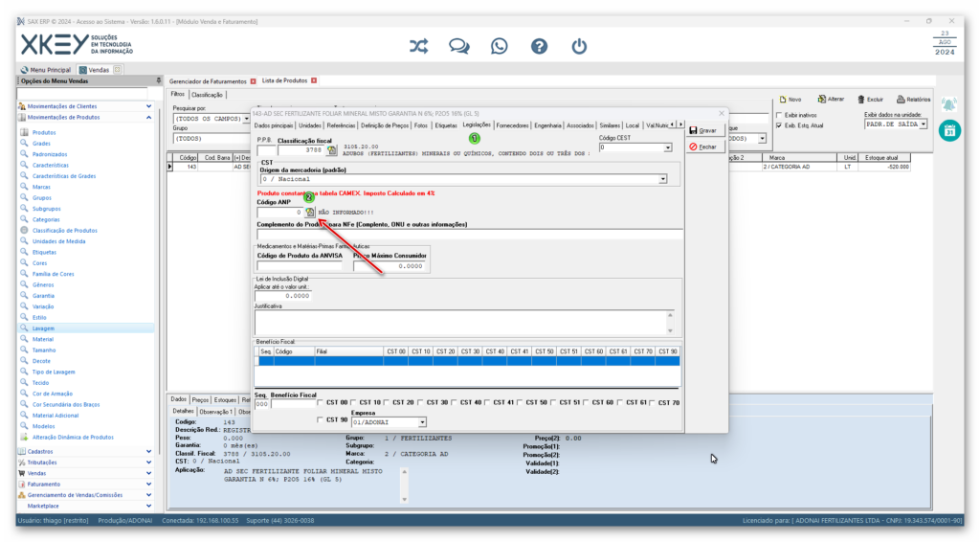Screen dimensions: 980x542
Task: Switch to Definição de Preços tab
Action: [385, 125]
